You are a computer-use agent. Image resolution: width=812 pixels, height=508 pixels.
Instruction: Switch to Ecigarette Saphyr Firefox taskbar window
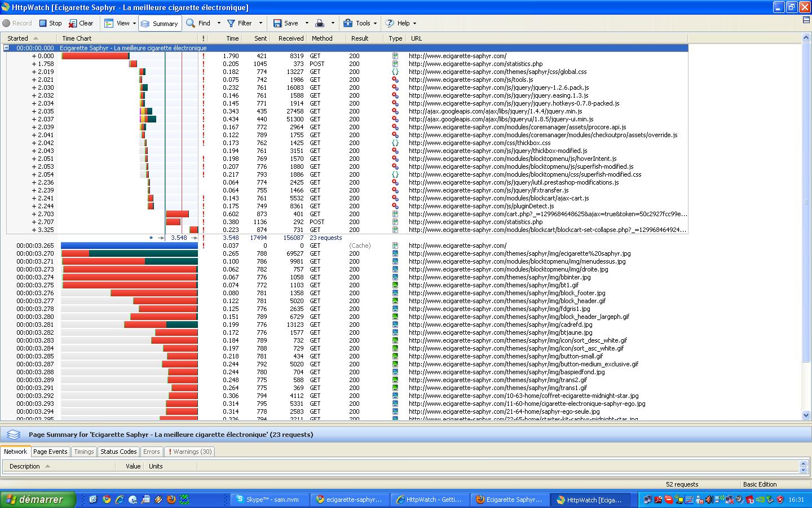coord(510,500)
